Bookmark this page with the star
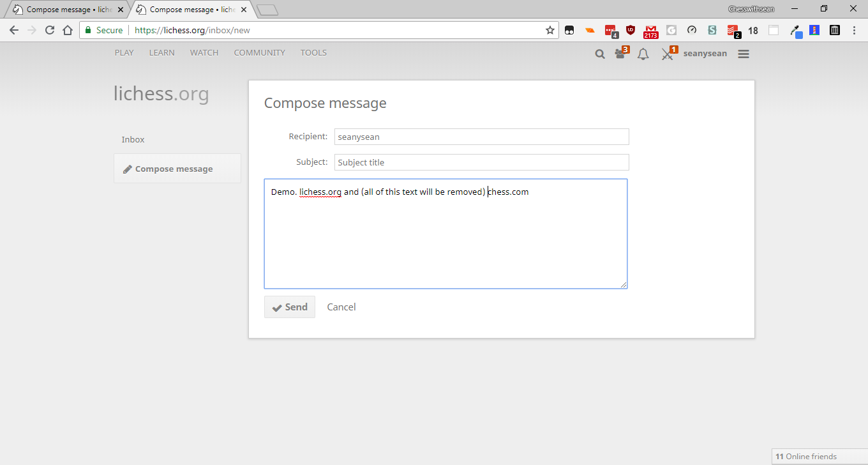 550,30
